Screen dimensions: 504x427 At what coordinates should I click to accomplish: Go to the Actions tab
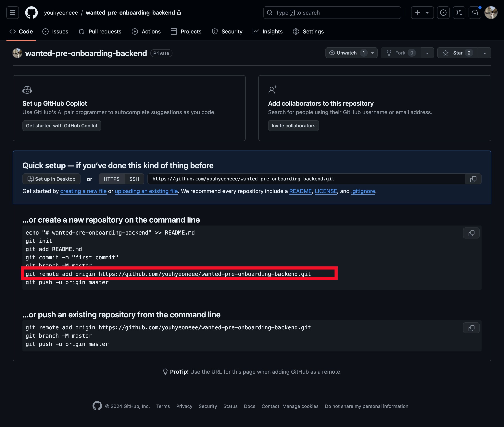click(146, 31)
